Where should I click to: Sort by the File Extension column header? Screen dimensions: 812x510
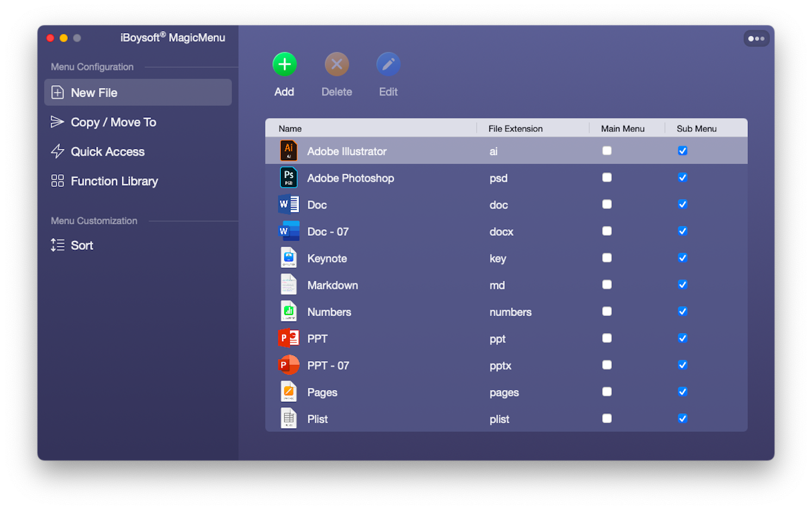515,128
